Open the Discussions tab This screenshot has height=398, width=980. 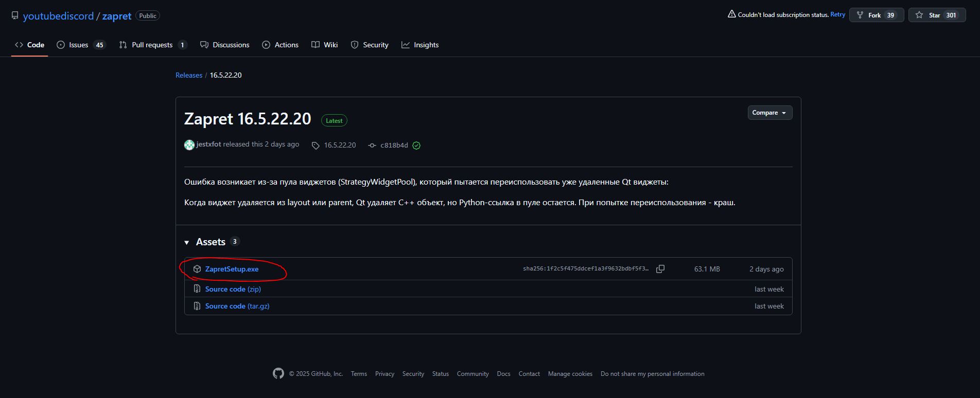click(x=224, y=45)
